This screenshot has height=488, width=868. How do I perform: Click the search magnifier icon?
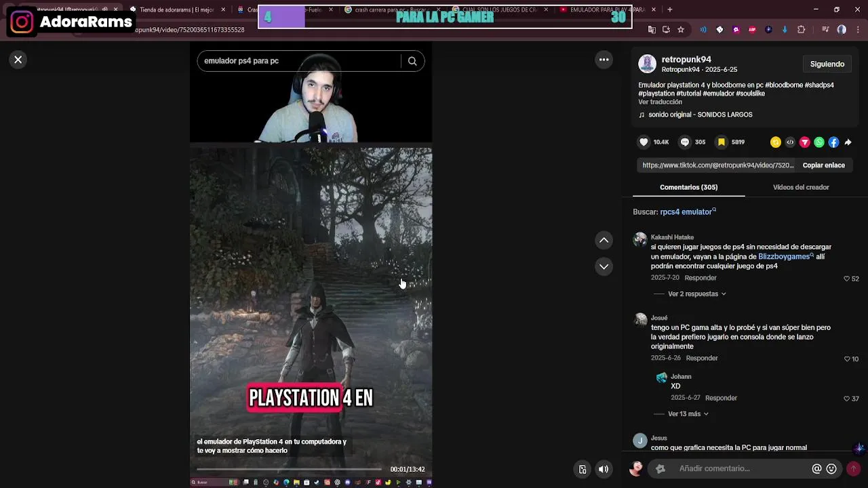(x=412, y=61)
